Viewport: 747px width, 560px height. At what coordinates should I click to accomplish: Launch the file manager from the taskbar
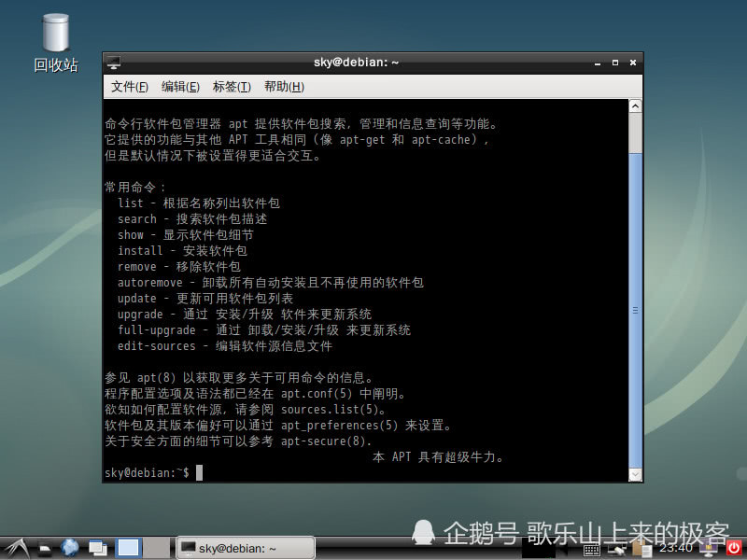tap(45, 549)
